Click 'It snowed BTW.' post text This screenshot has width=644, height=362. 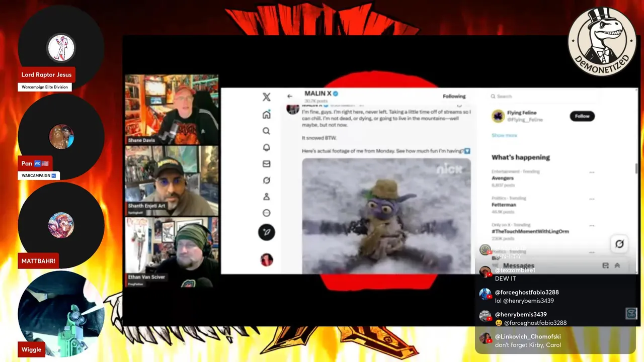[x=319, y=138]
